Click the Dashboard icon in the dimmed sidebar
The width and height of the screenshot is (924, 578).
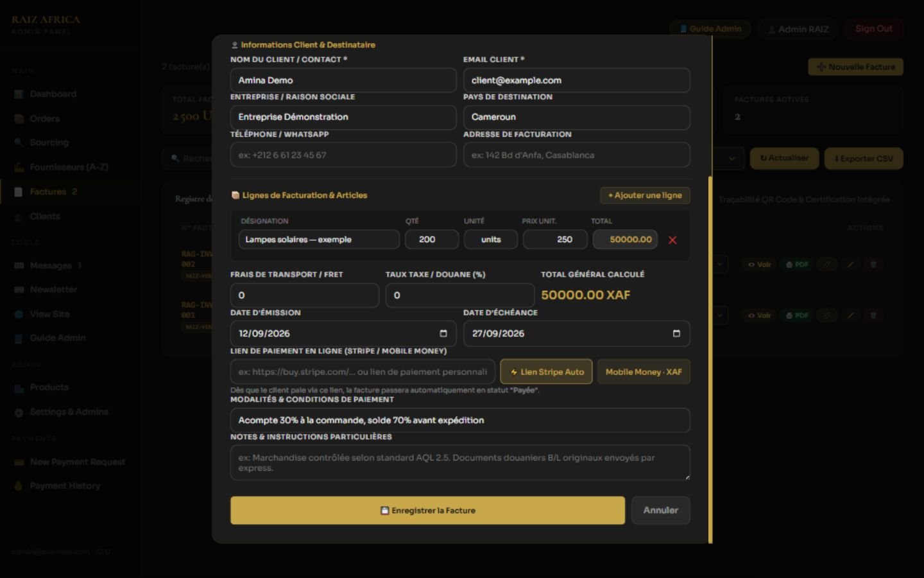pyautogui.click(x=19, y=94)
